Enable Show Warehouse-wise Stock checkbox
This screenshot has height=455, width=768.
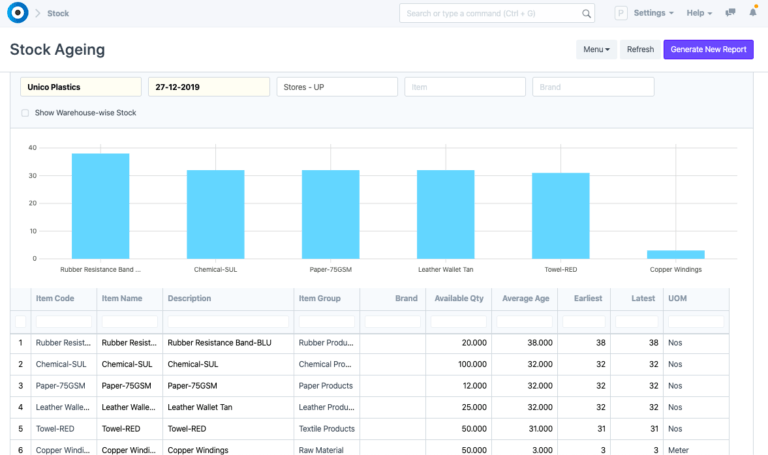[25, 113]
